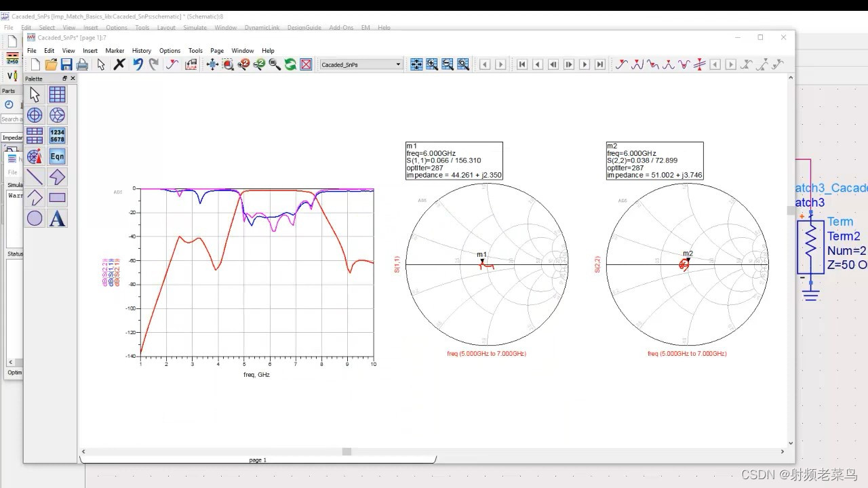The image size is (868, 488).
Task: Create a new data display file
Action: (35, 64)
